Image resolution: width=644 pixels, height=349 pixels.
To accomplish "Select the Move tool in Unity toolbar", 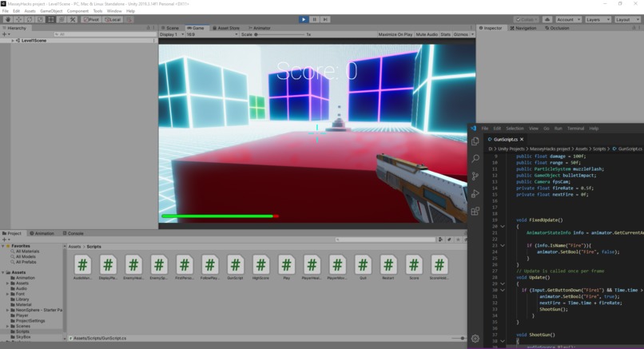I will point(18,19).
